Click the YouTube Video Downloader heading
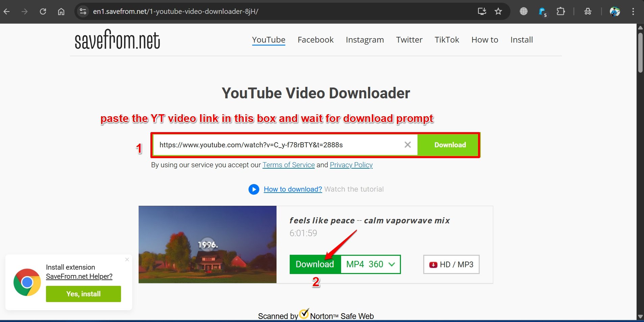The width and height of the screenshot is (644, 322). tap(316, 93)
